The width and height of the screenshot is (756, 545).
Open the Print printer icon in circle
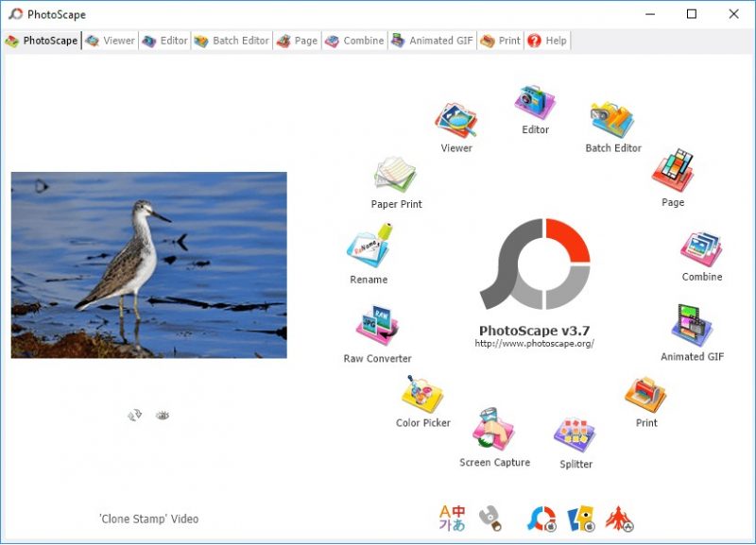pyautogui.click(x=645, y=395)
